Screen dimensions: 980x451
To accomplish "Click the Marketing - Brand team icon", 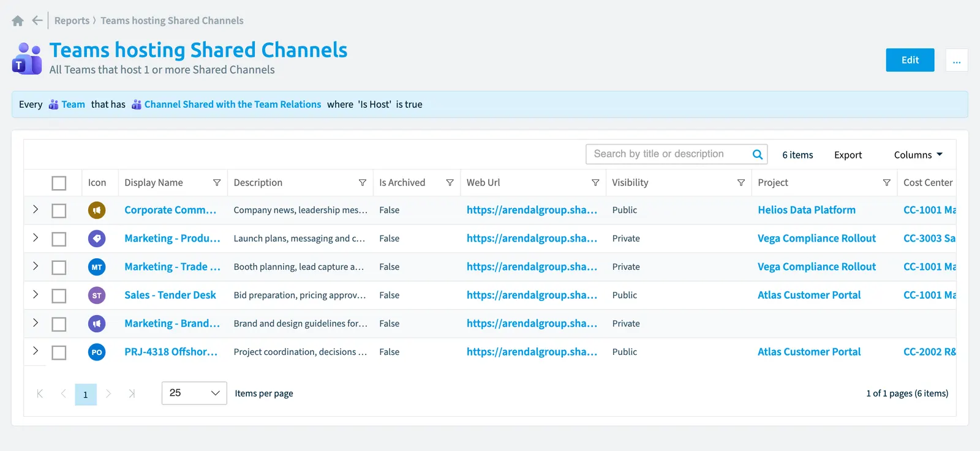I will tap(97, 323).
